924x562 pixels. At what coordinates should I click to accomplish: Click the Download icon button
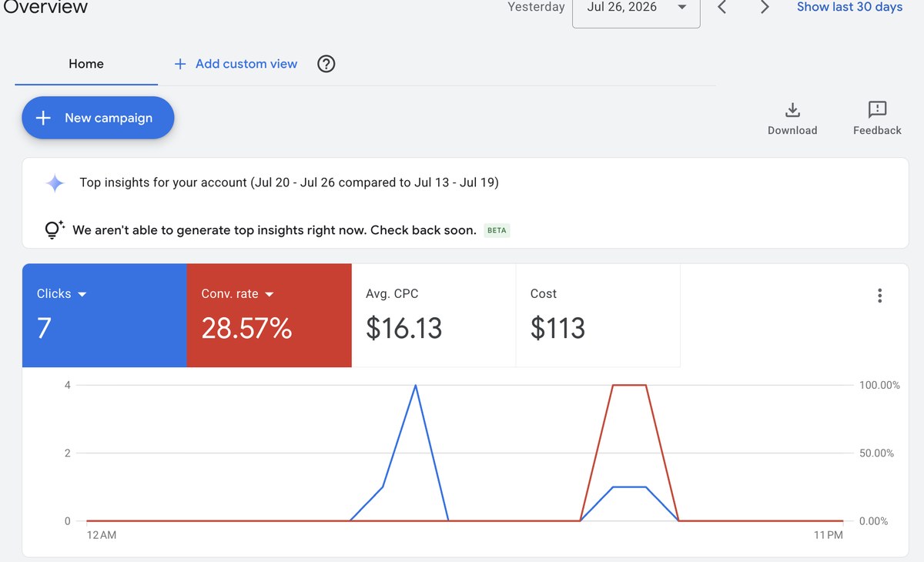pos(792,119)
